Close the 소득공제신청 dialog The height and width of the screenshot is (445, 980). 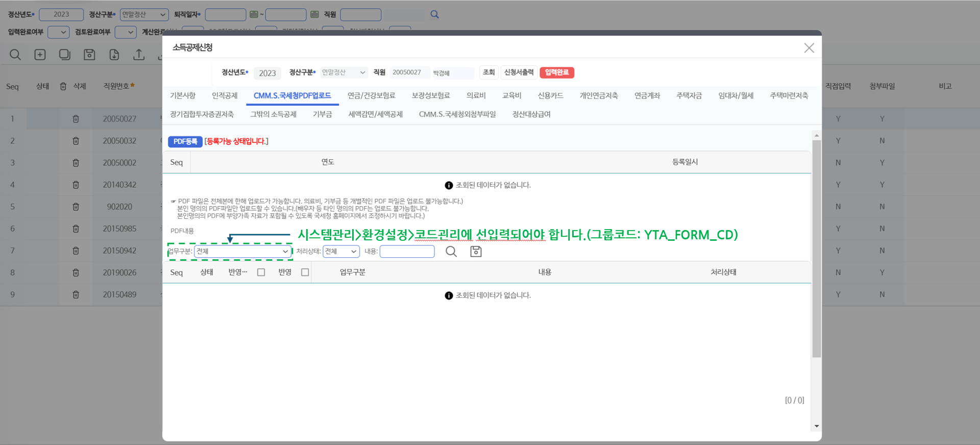tap(809, 48)
